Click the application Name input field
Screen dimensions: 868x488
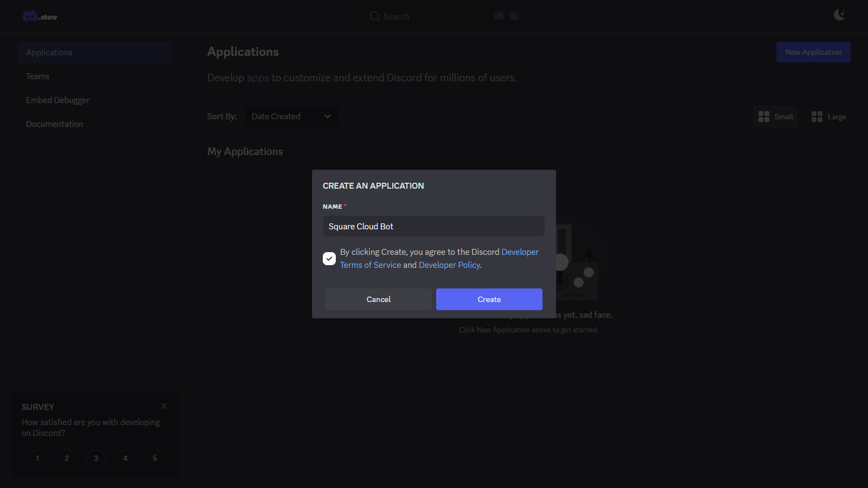(x=434, y=226)
